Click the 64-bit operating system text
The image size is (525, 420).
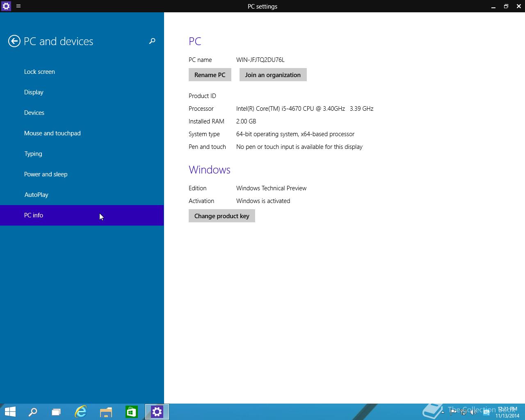[295, 134]
